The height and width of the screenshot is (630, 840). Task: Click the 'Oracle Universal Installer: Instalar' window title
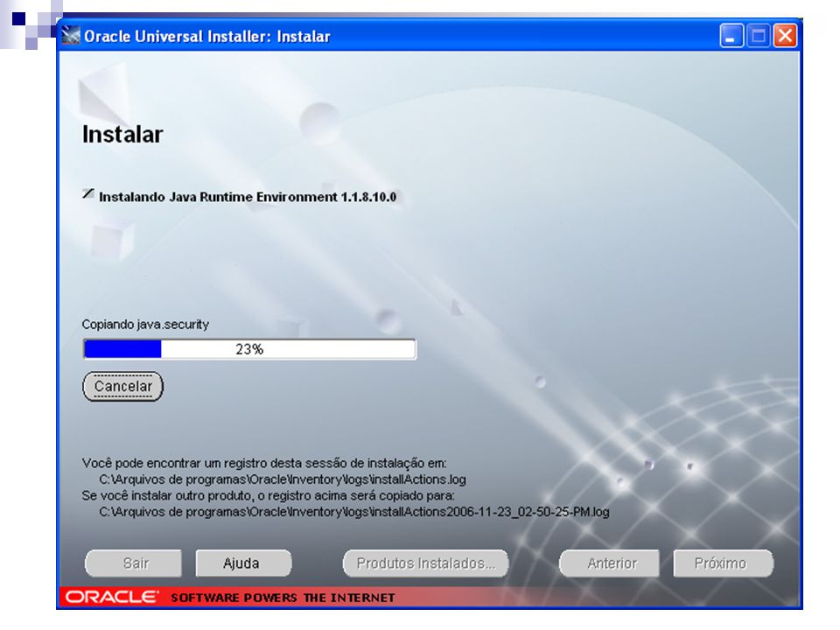click(x=206, y=37)
